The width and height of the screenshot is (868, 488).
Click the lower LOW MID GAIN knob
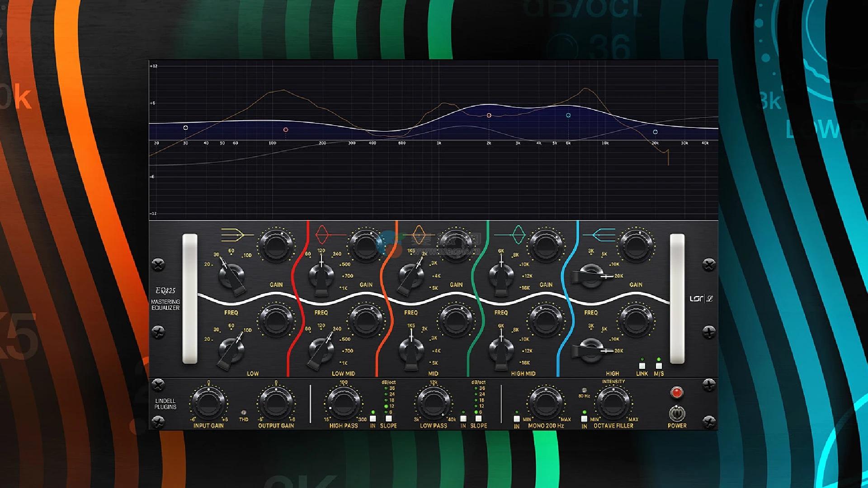click(x=365, y=320)
